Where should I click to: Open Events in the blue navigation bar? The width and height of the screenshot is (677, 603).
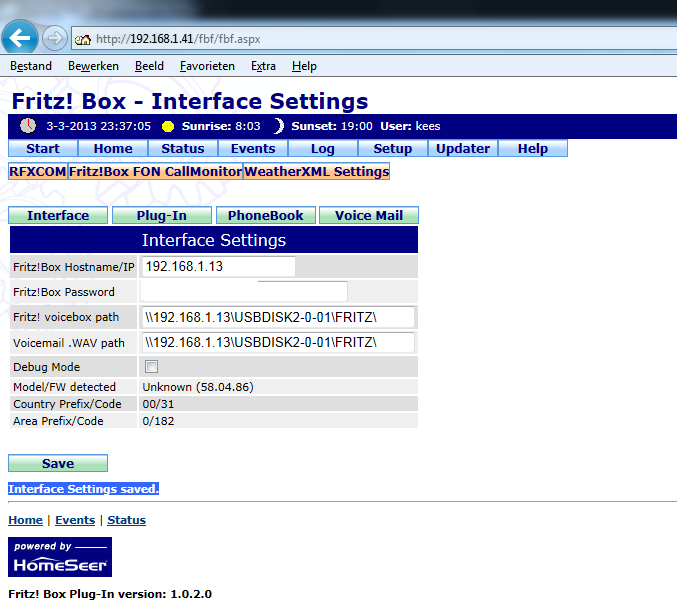[253, 148]
